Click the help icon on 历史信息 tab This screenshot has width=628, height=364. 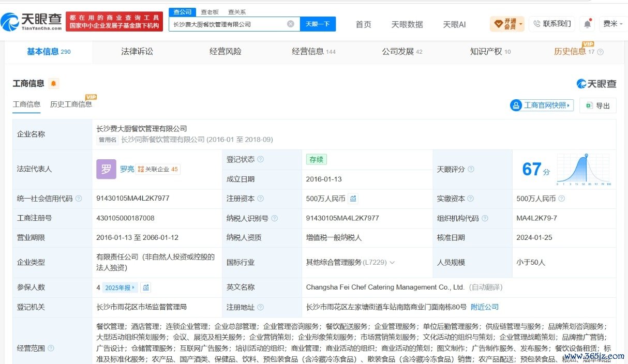pos(600,52)
